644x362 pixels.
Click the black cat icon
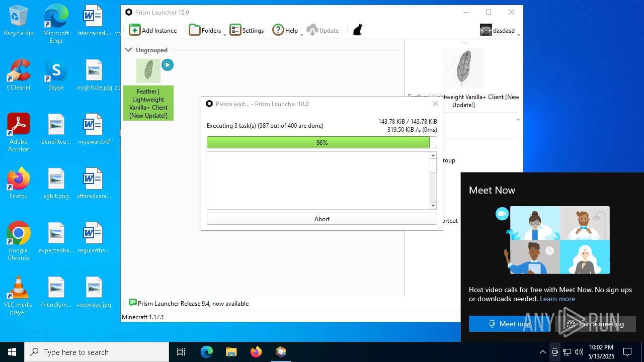[x=357, y=30]
